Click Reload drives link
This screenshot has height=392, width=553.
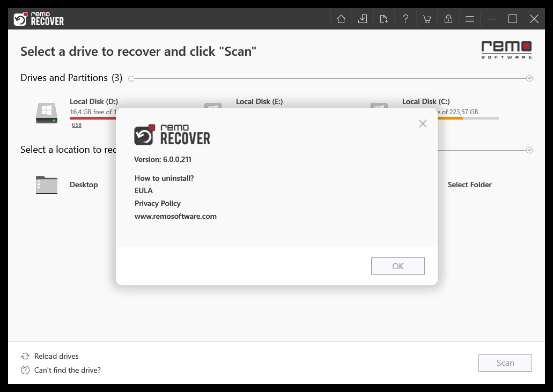point(56,356)
